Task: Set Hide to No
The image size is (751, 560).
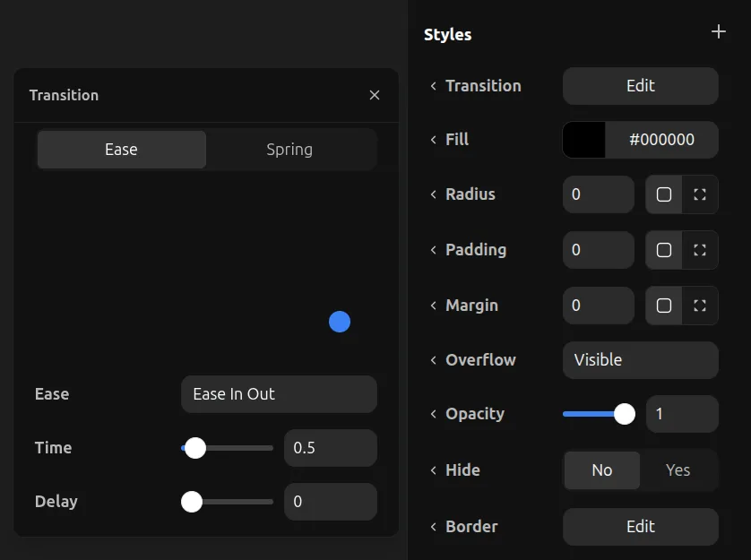Action: (x=602, y=470)
